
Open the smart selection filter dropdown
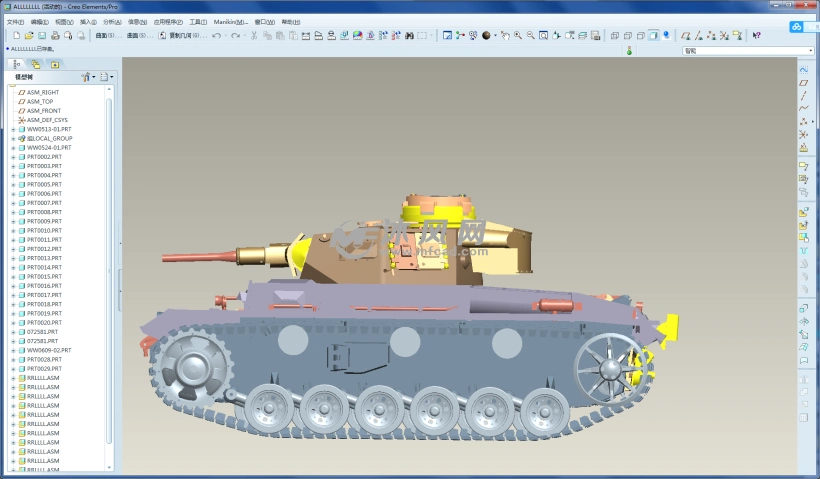pos(748,50)
